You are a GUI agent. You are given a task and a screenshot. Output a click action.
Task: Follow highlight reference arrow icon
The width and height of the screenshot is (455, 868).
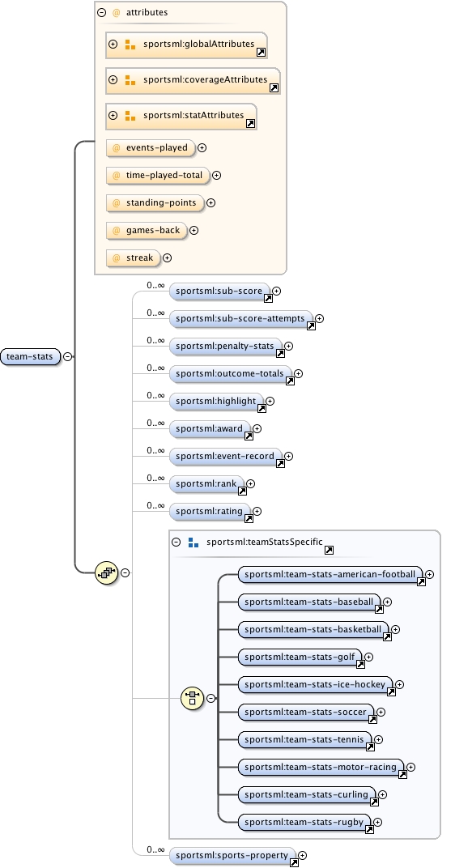(262, 409)
